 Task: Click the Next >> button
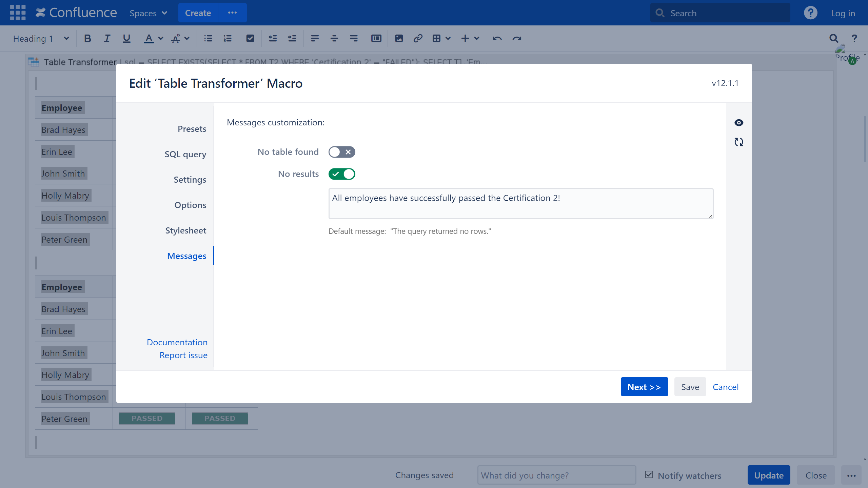pos(644,387)
